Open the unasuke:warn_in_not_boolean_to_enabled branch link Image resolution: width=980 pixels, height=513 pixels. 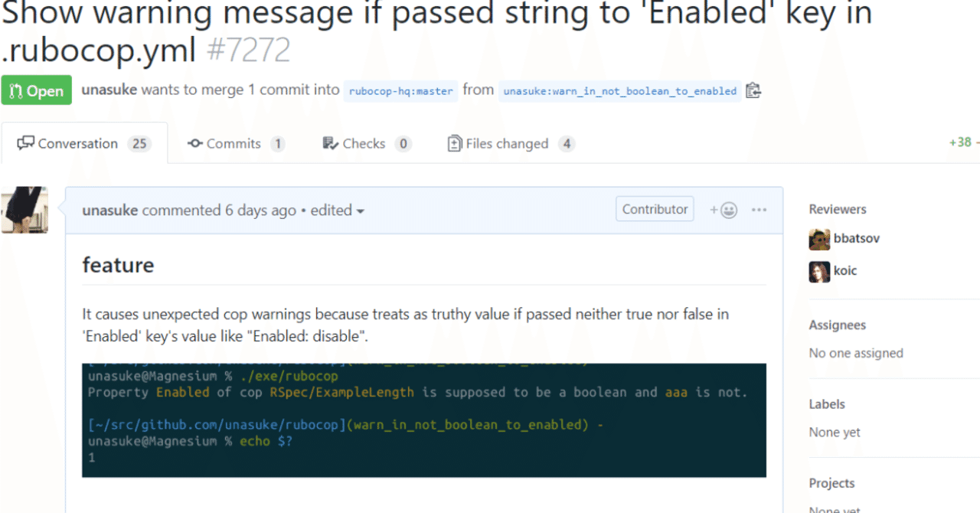pyautogui.click(x=620, y=90)
